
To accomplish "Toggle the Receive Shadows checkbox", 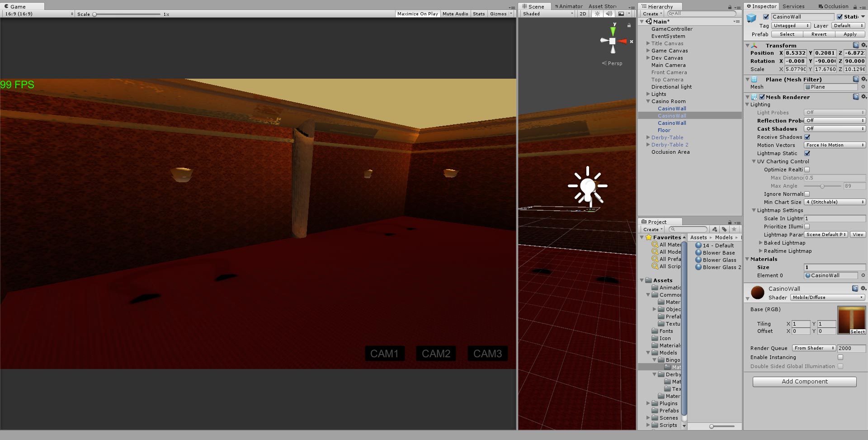I will point(807,137).
